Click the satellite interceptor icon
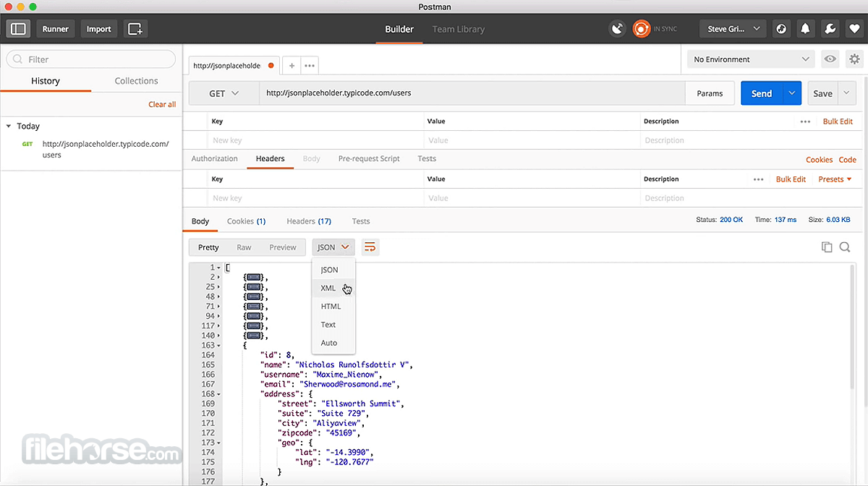 [617, 29]
